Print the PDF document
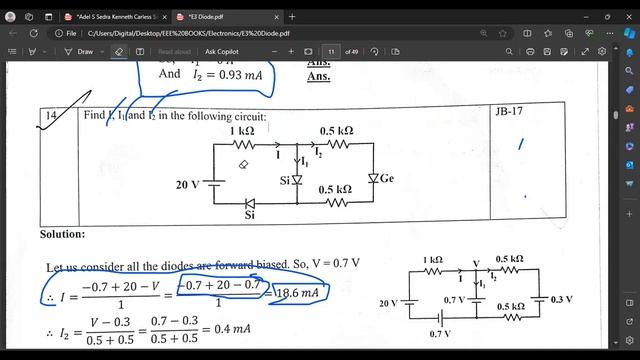 530,51
